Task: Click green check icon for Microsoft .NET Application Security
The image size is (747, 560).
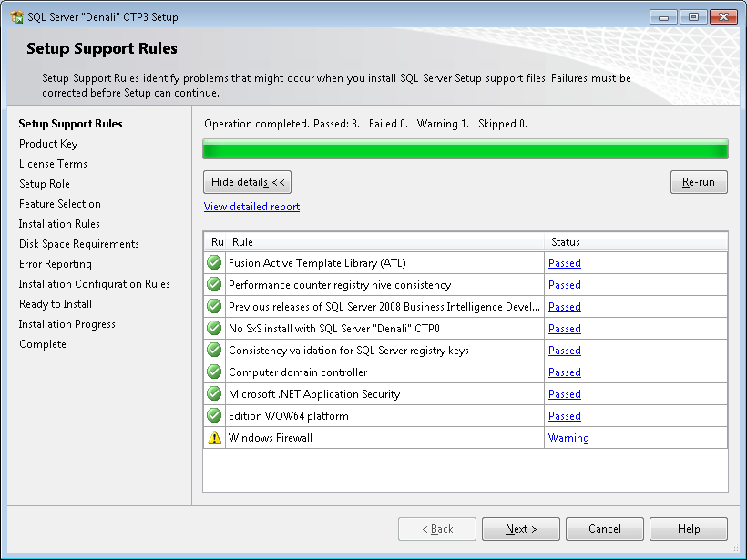Action: [x=214, y=393]
